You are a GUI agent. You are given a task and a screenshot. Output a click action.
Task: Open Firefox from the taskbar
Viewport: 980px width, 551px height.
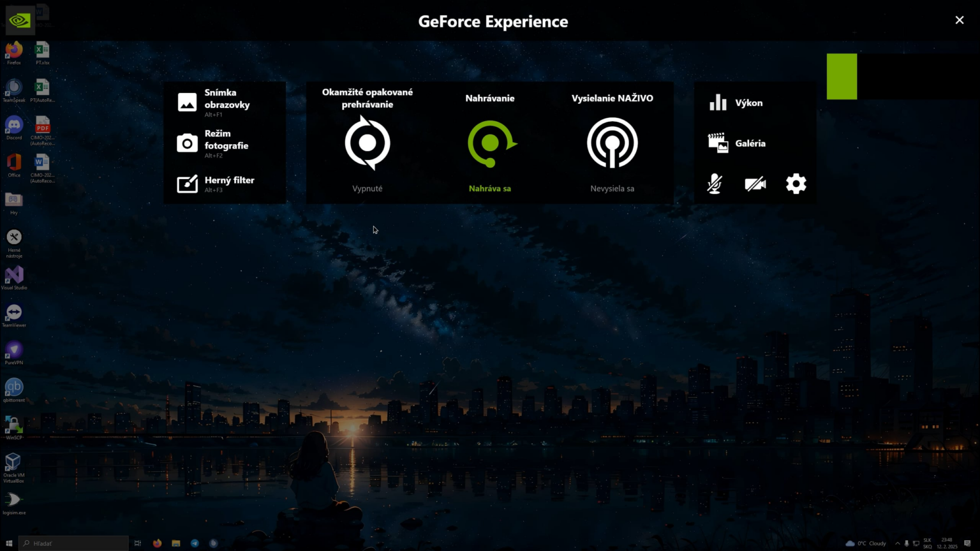pyautogui.click(x=157, y=543)
